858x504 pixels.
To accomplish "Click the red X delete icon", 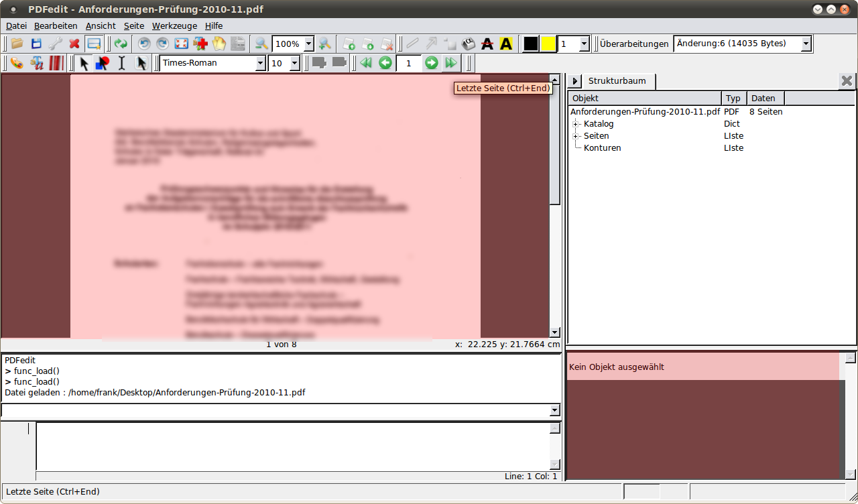I will tap(74, 44).
